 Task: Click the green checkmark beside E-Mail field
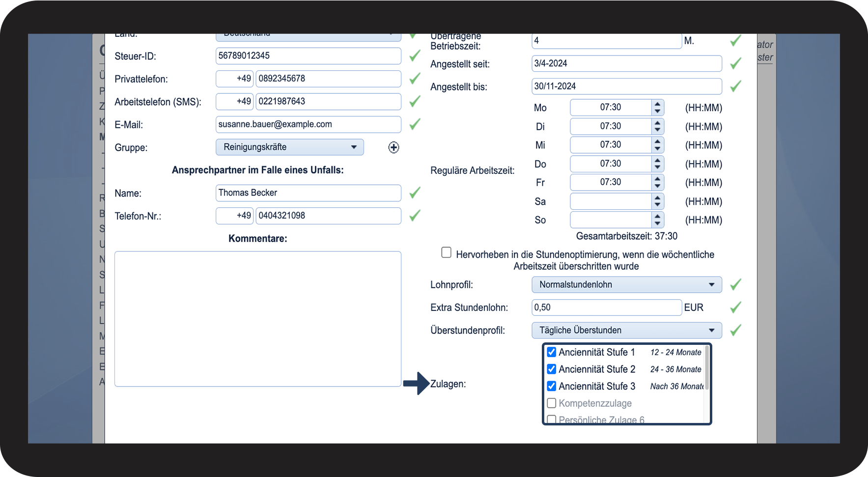point(415,124)
